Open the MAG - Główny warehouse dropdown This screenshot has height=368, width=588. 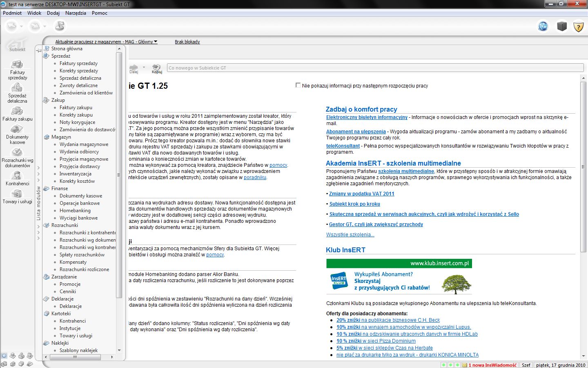(106, 42)
